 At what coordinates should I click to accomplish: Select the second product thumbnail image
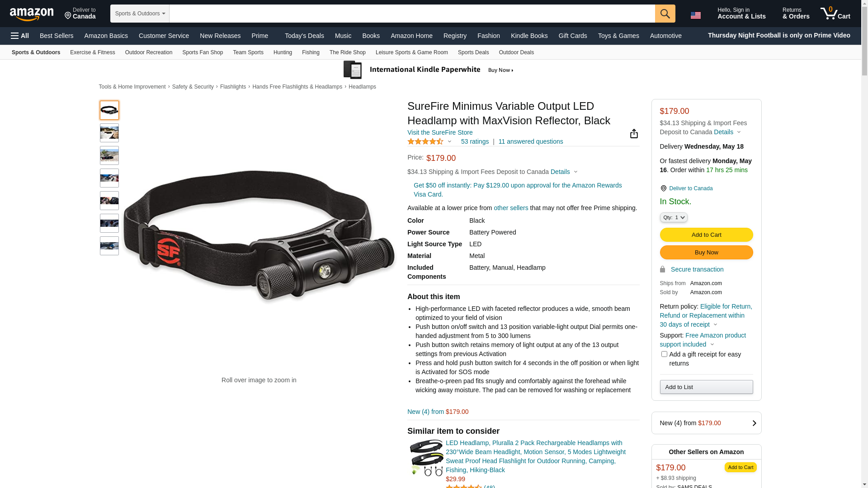109,133
